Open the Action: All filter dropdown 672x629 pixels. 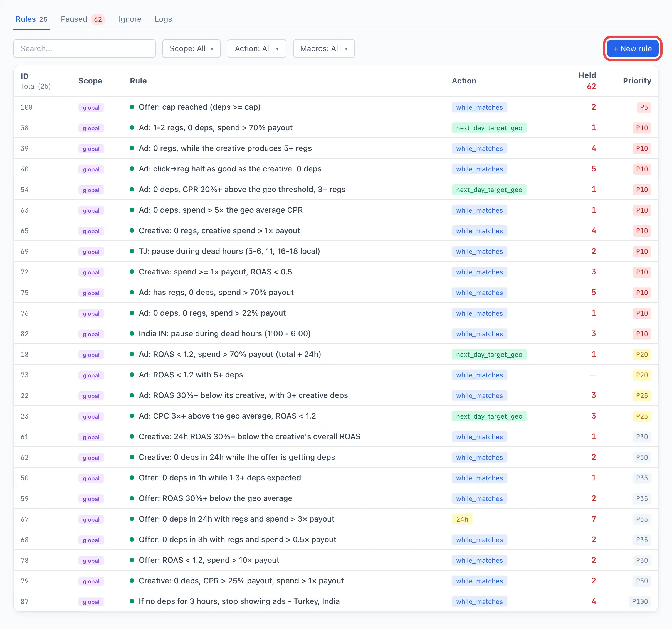(x=256, y=48)
